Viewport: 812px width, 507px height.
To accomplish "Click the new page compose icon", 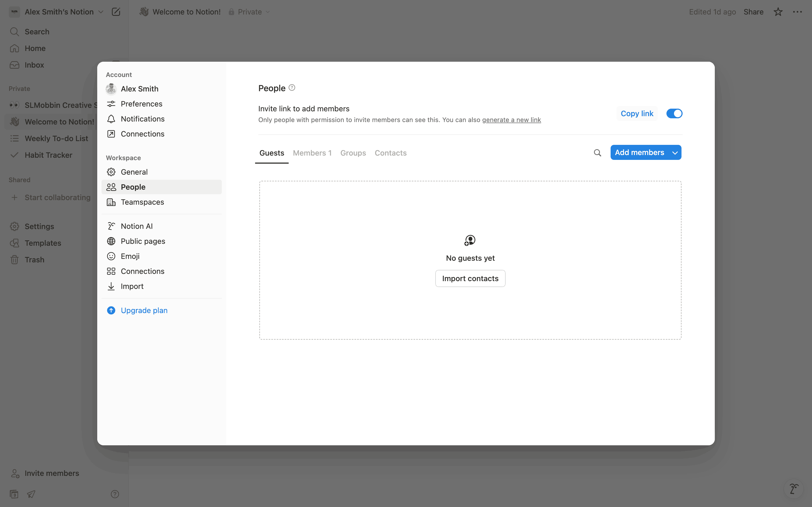I will (116, 12).
